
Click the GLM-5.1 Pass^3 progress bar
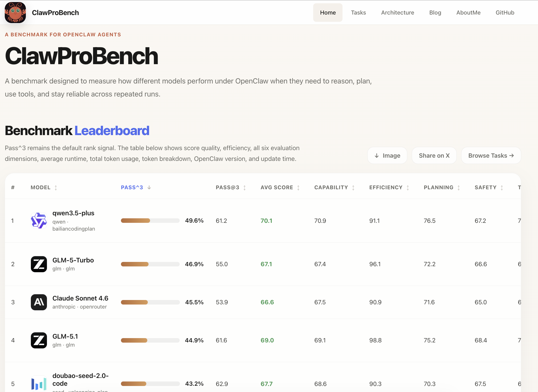tap(150, 340)
